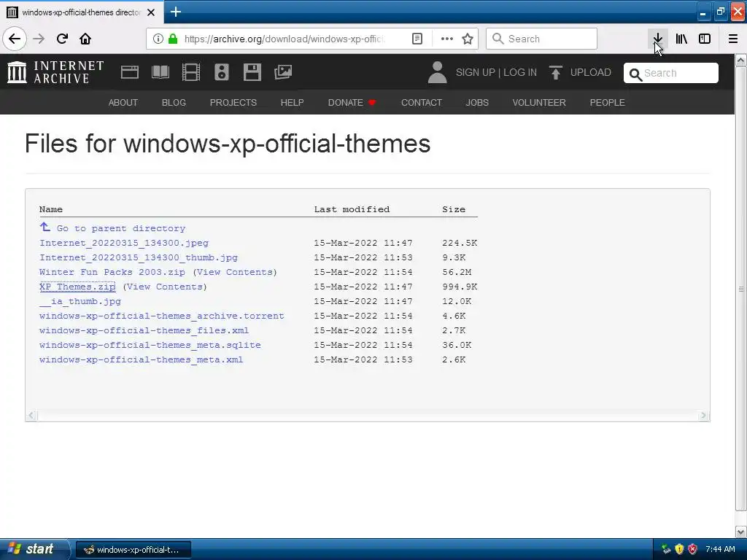Click the UPLOAD button
Viewport: 747px width, 560px height.
click(x=580, y=72)
